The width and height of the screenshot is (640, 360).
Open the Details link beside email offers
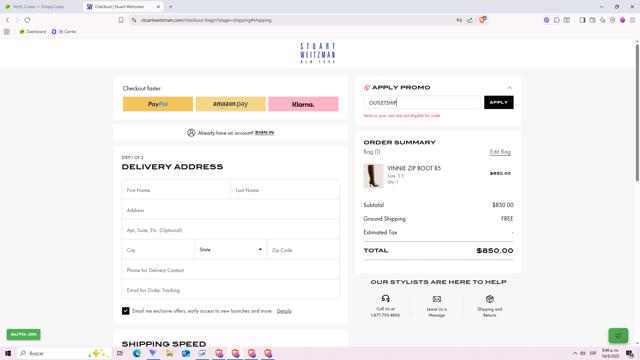pos(284,311)
